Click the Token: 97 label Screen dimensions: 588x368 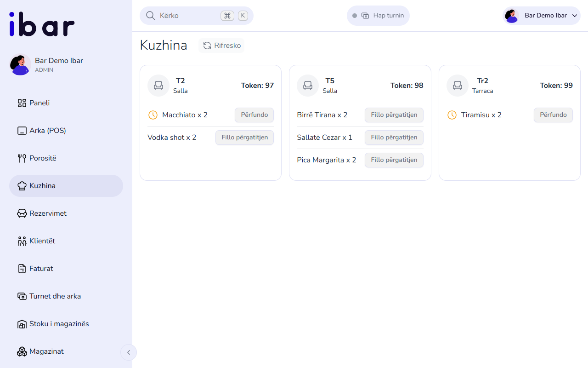(x=257, y=86)
